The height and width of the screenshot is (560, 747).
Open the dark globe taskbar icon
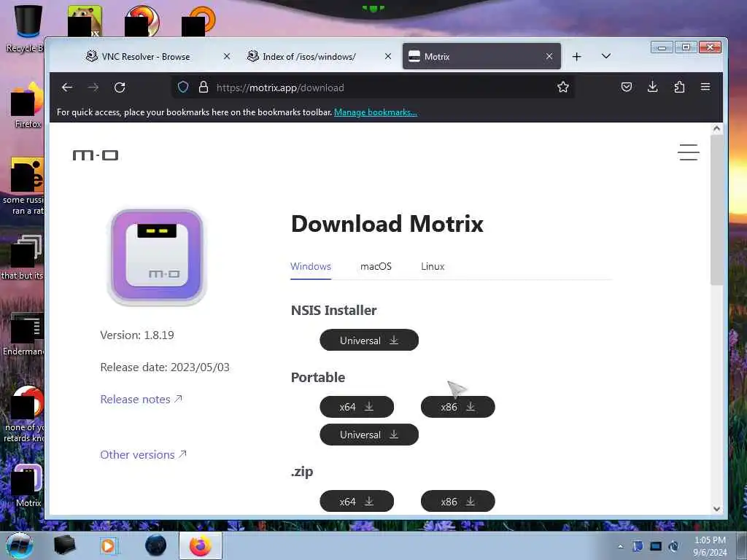[155, 545]
